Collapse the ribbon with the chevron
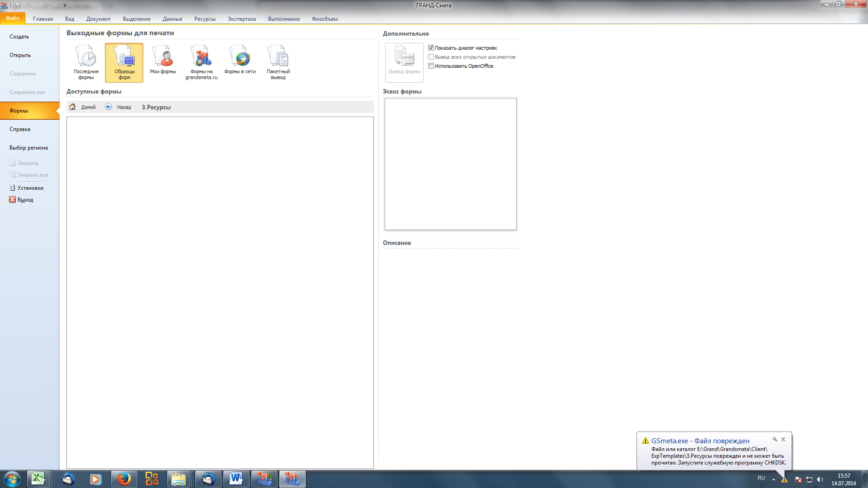This screenshot has width=868, height=488. 862,19
